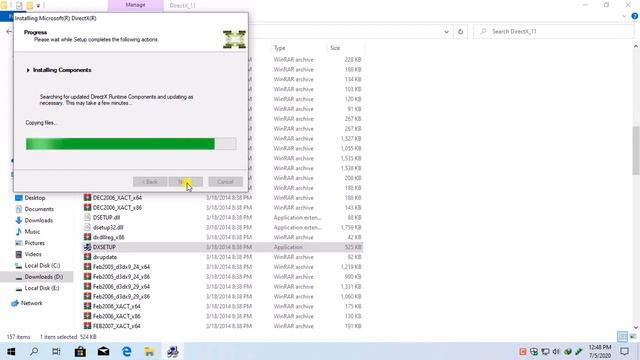Select the DSETUP.dll file icon
Image resolution: width=640 pixels, height=360 pixels.
(87, 217)
